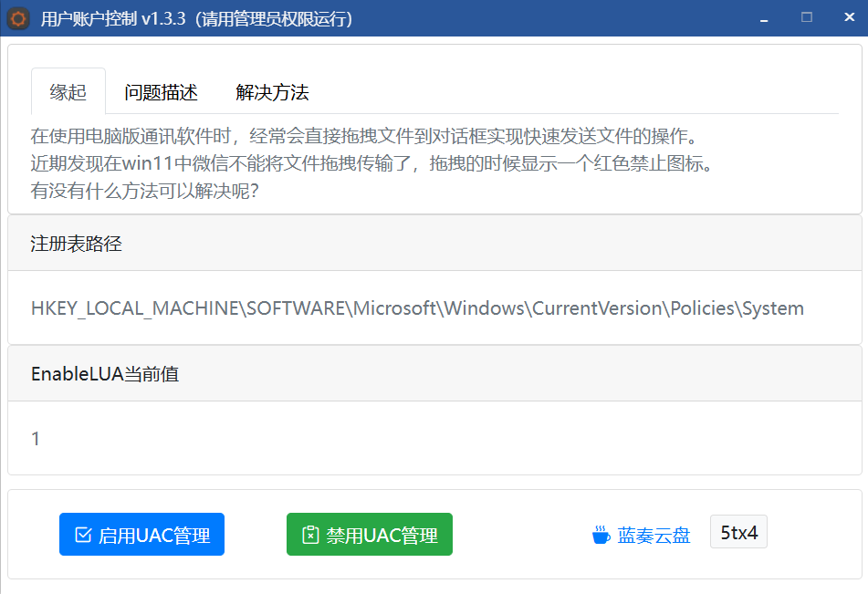The height and width of the screenshot is (594, 868).
Task: Click the coffee cup icon beside 蓝奏云盘
Action: pyautogui.click(x=601, y=535)
